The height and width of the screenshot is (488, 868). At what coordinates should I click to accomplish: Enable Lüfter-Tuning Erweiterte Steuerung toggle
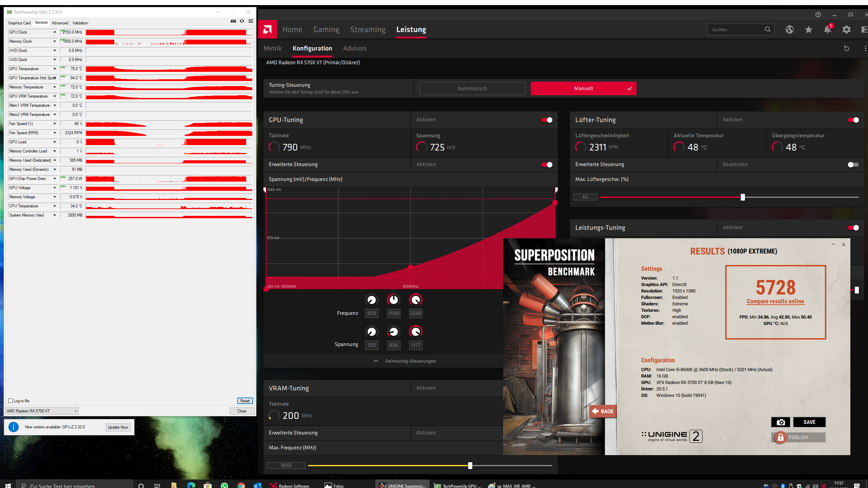click(853, 165)
